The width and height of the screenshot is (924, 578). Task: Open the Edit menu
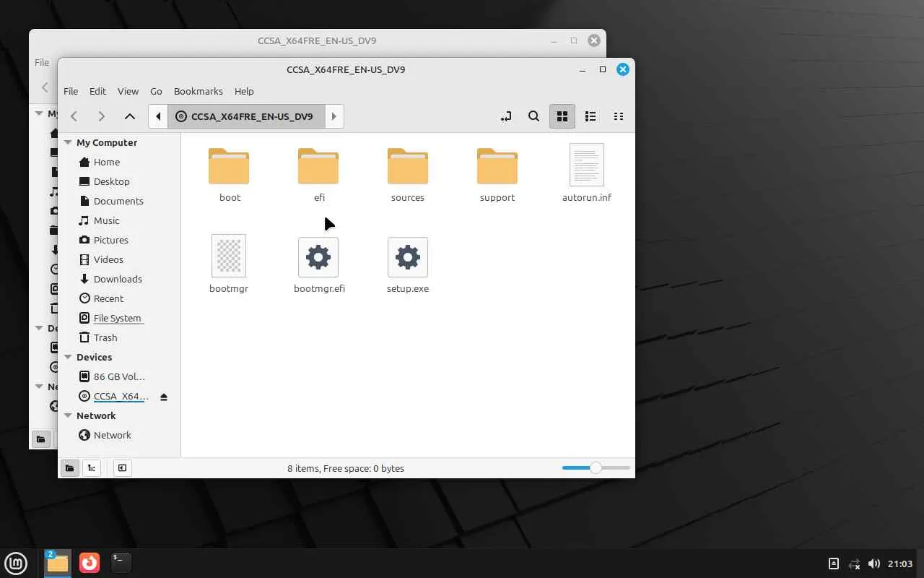tap(97, 91)
